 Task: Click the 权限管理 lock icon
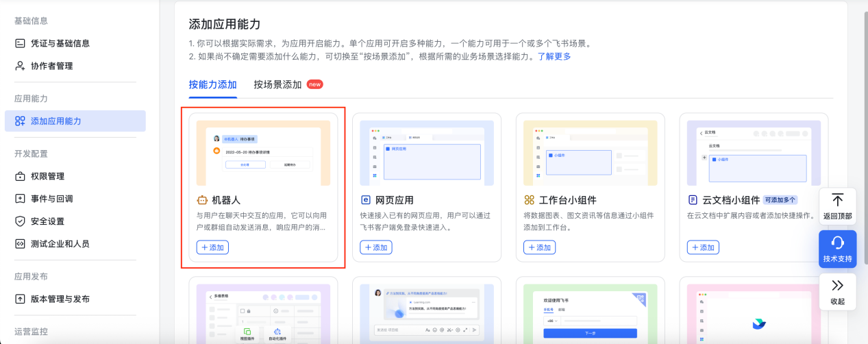[20, 176]
